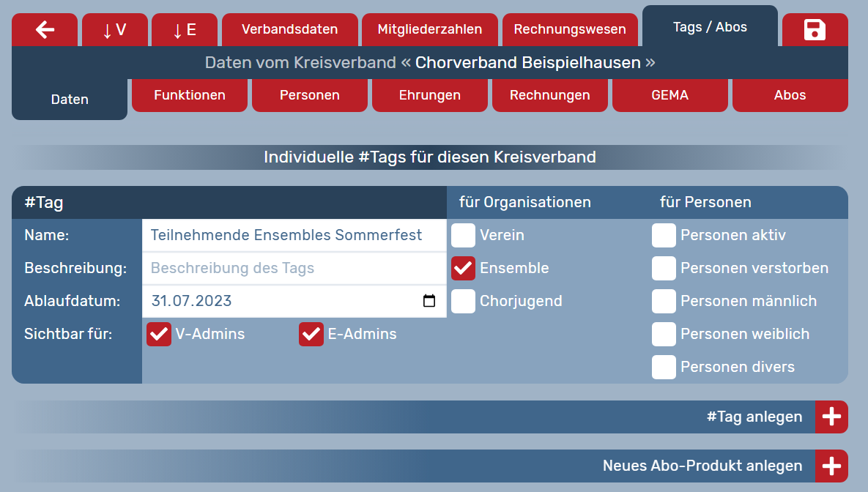Click the tag Name text field

(293, 236)
